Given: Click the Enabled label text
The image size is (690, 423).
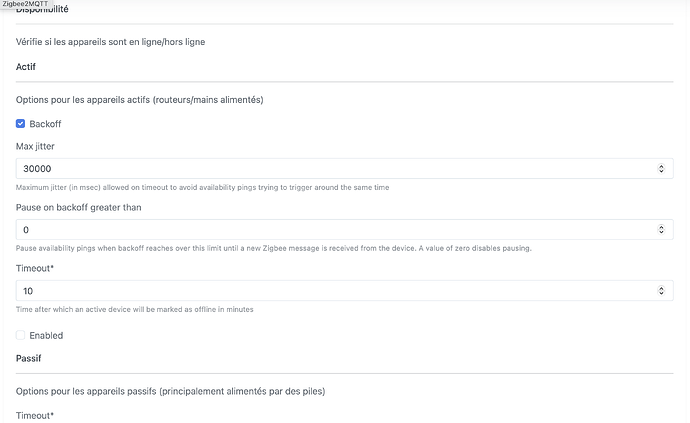Looking at the screenshot, I should point(46,335).
